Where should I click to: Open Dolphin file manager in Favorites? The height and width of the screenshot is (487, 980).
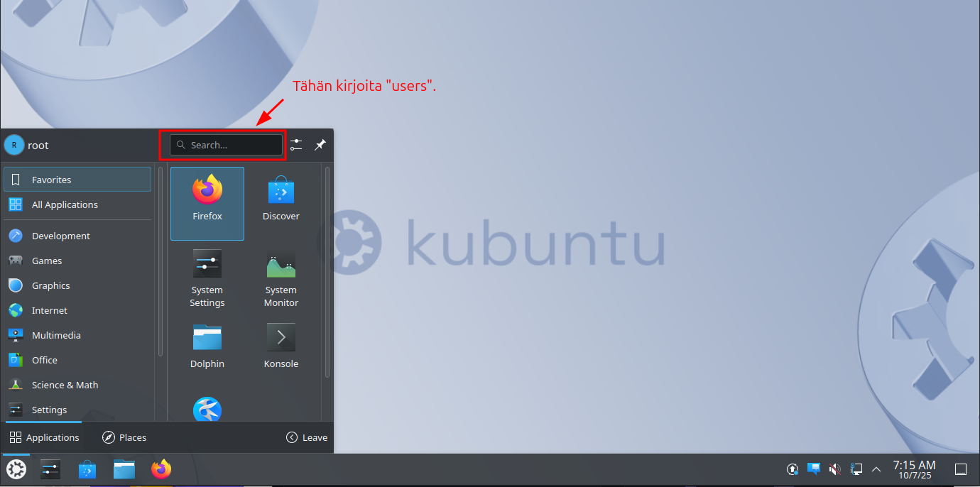(207, 346)
